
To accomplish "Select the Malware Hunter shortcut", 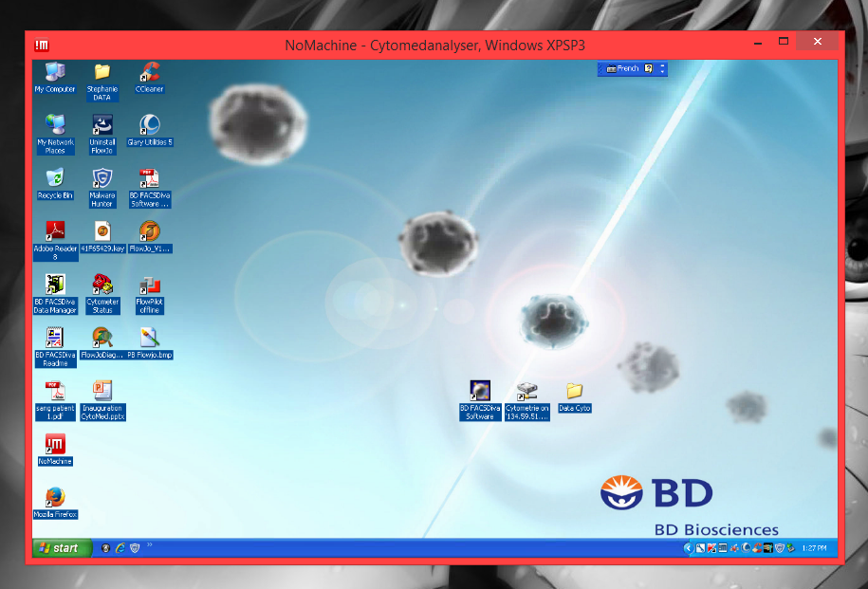I will 102,188.
